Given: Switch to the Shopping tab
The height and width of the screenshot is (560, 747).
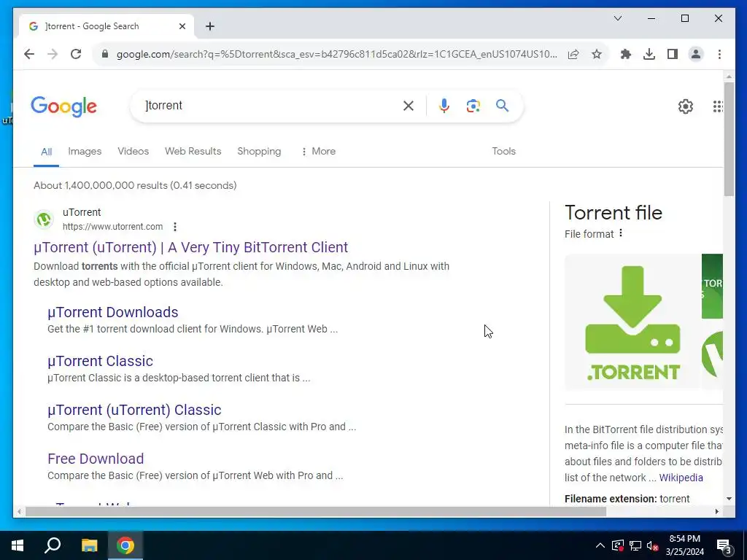Looking at the screenshot, I should click(259, 151).
